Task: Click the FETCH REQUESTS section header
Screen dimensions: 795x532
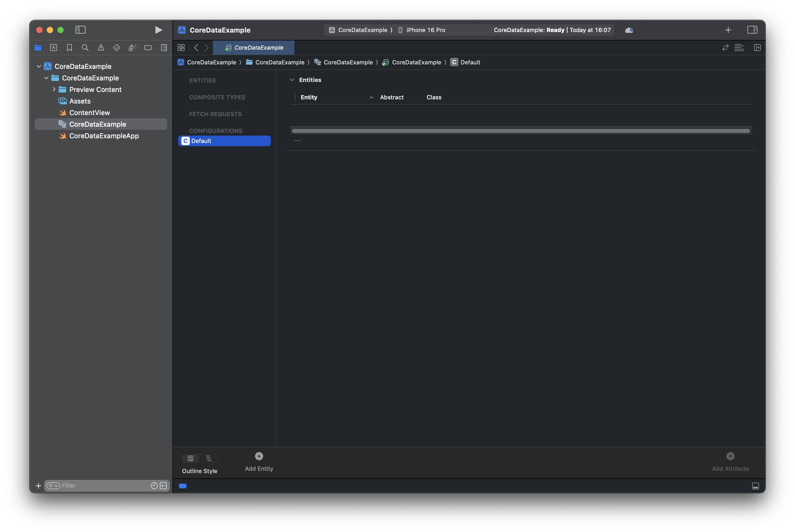Action: point(215,114)
